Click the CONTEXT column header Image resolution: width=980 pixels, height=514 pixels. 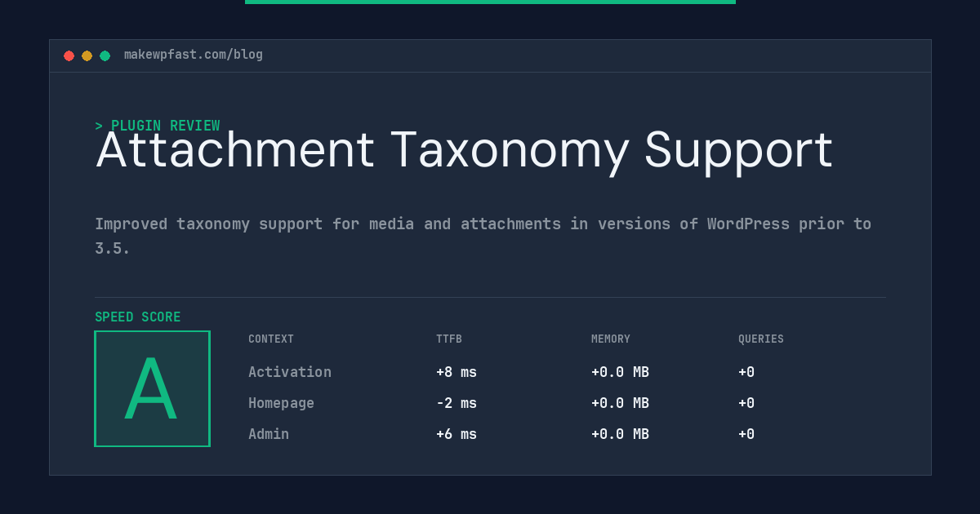click(x=271, y=339)
